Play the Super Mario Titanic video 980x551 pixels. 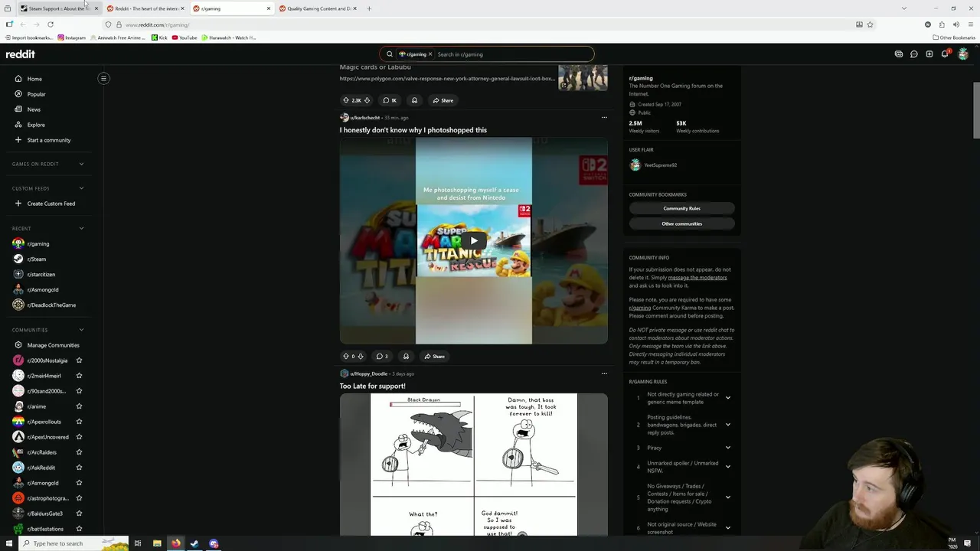[x=474, y=241]
